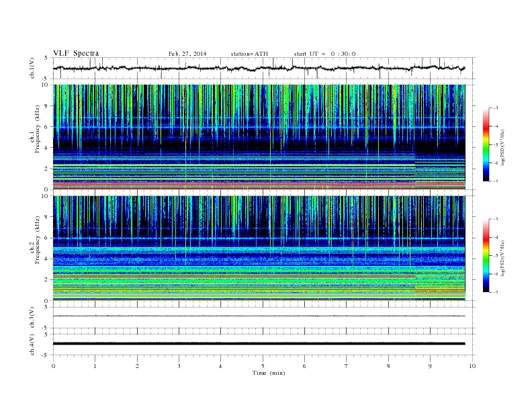532x411 pixels.
Task: Click the ch.2 spectrogram panel
Action: click(x=259, y=248)
